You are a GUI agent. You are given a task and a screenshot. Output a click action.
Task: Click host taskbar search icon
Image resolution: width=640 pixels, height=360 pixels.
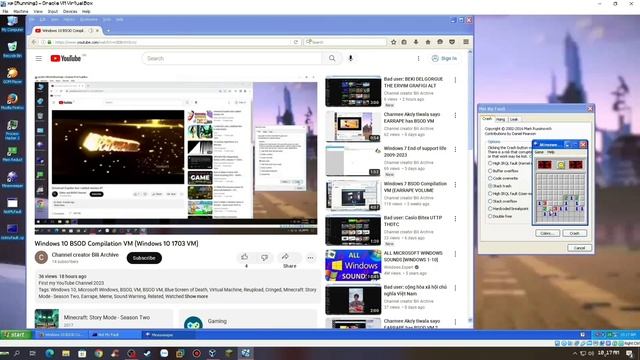[17, 353]
